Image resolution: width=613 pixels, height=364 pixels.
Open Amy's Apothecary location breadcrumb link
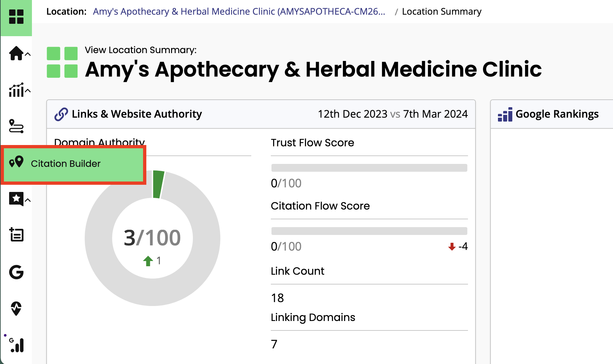[239, 12]
